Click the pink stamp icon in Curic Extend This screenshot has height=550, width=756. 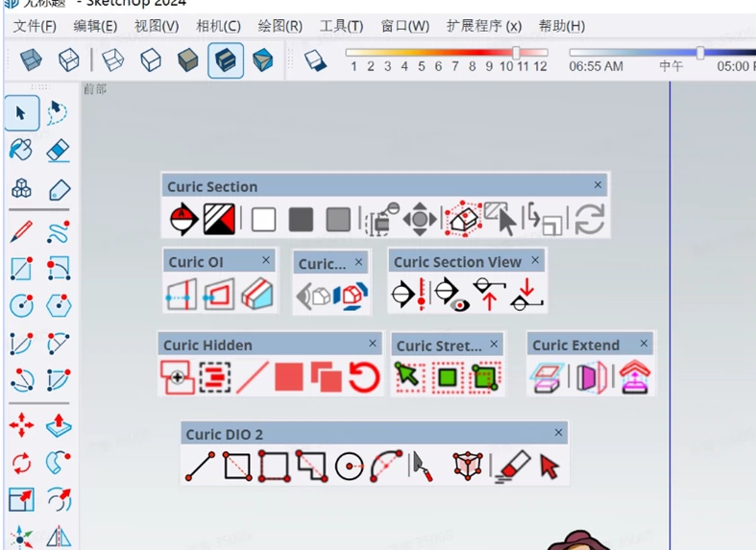[635, 376]
